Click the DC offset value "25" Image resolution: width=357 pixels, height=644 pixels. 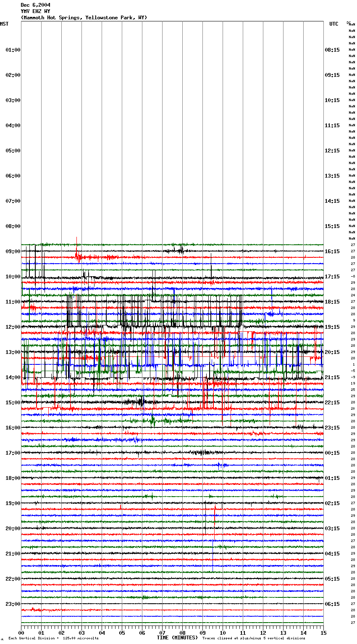[353, 390]
